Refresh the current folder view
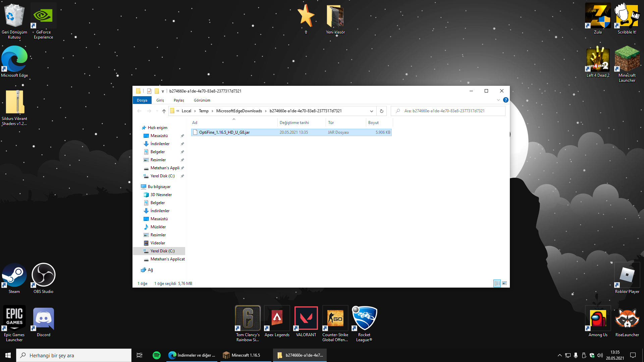This screenshot has width=644, height=362. click(381, 111)
